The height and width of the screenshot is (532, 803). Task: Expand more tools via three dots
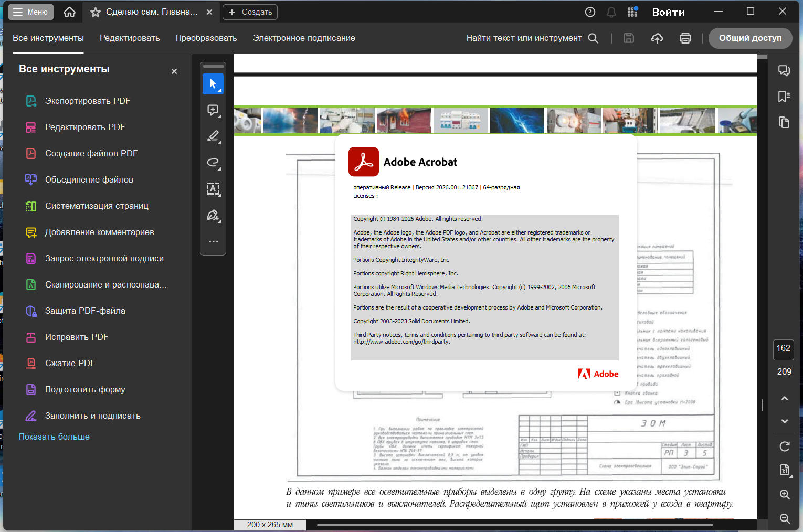213,242
